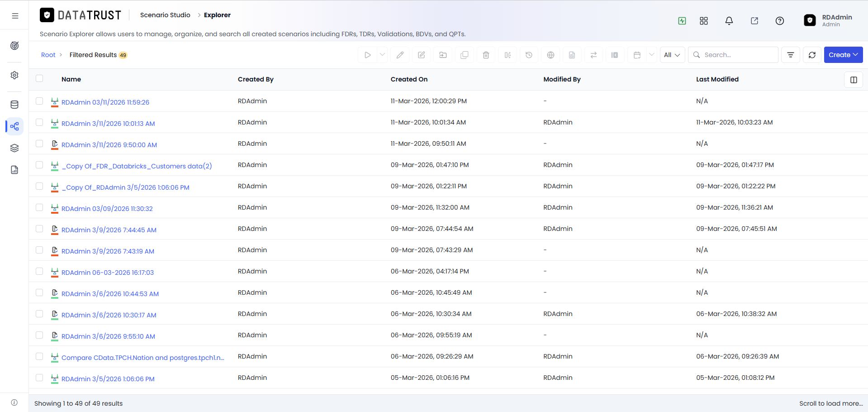Select checkbox for _Copy Of_FDR_Databricks_Customers data(2)
Image resolution: width=868 pixels, height=412 pixels.
coord(39,165)
